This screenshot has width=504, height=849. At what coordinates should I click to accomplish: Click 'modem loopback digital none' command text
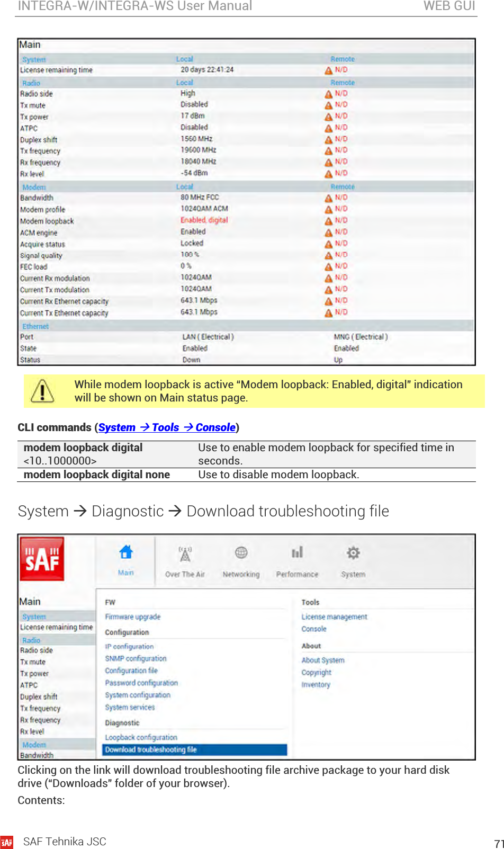pos(97,475)
